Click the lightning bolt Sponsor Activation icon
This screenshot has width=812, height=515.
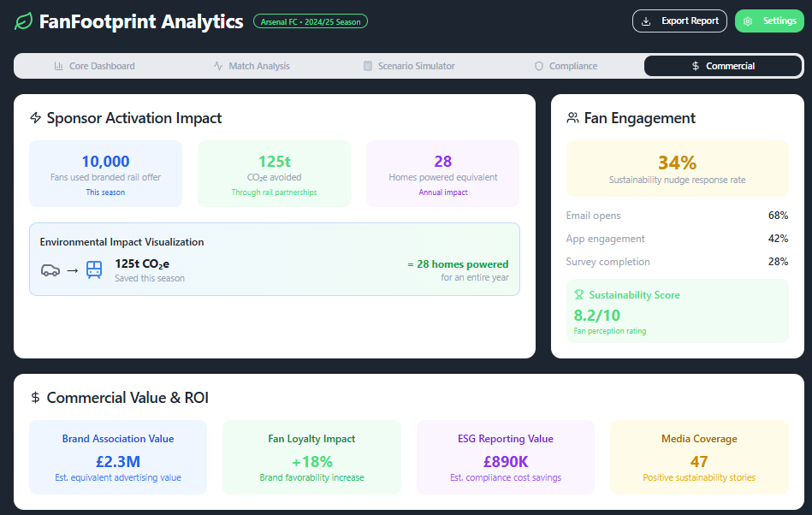pyautogui.click(x=35, y=118)
